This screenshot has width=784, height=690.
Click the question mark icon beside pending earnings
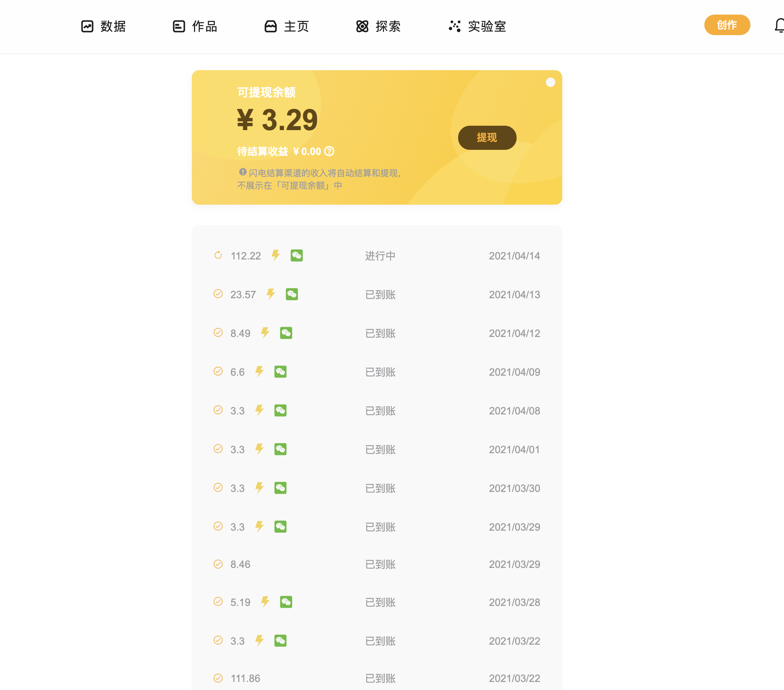pos(329,151)
